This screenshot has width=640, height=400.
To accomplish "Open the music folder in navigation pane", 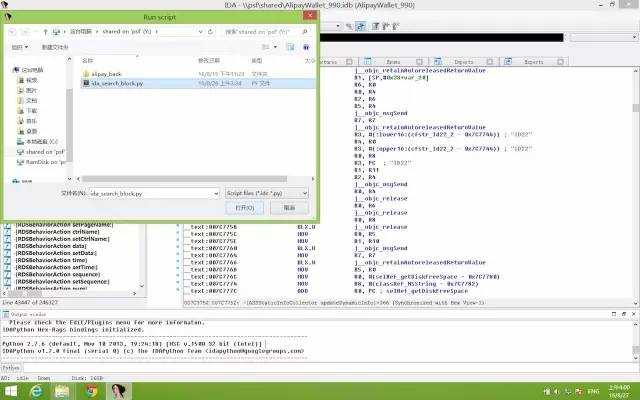I will (28, 121).
